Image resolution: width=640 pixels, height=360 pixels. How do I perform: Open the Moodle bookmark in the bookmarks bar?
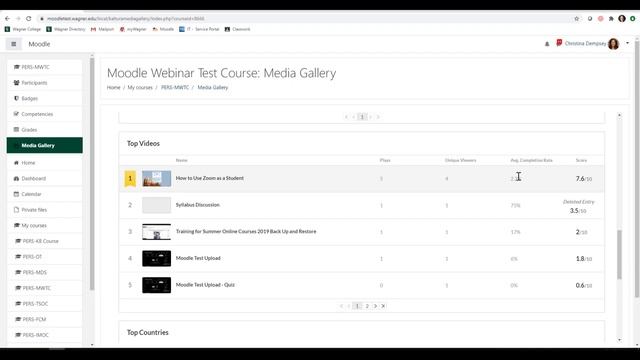coord(163,29)
